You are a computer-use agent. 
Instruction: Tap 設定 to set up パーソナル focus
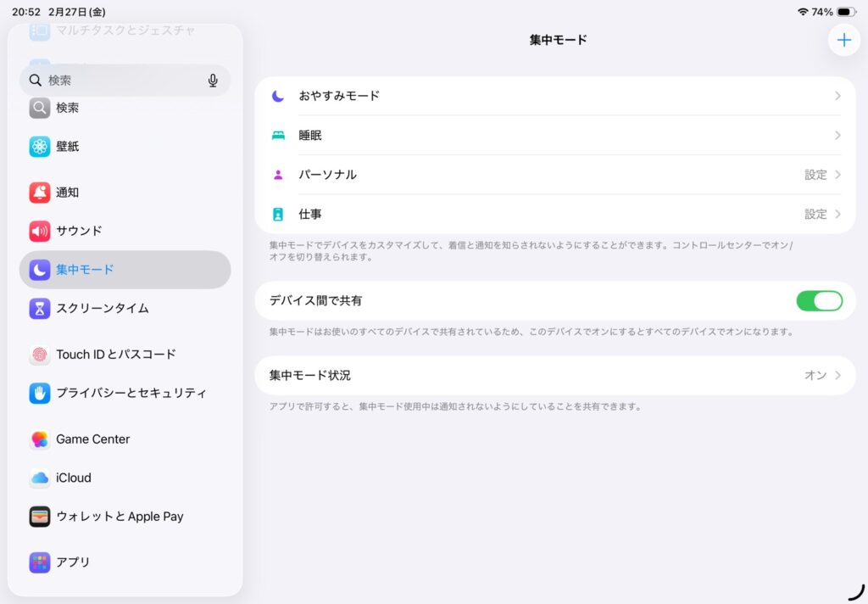[x=815, y=175]
